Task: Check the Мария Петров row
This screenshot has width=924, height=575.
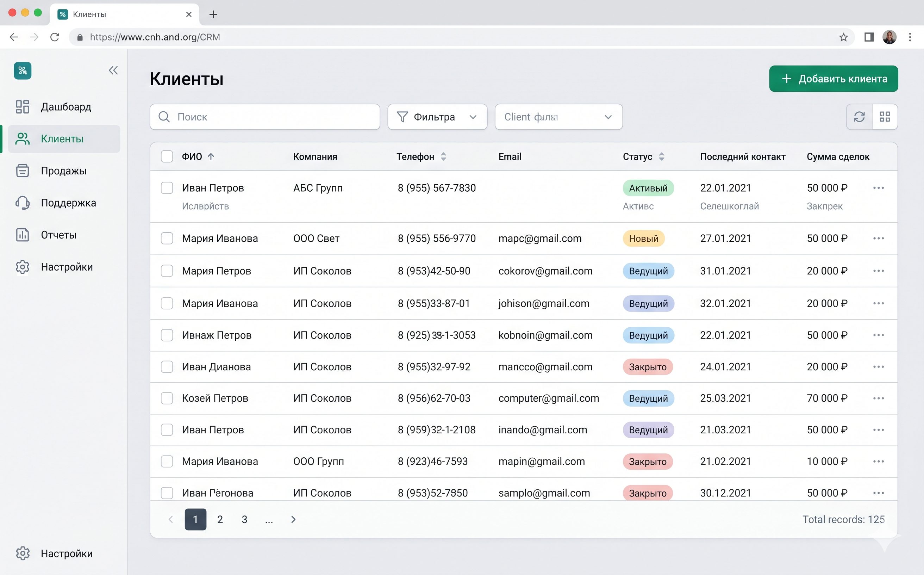Action: [167, 271]
